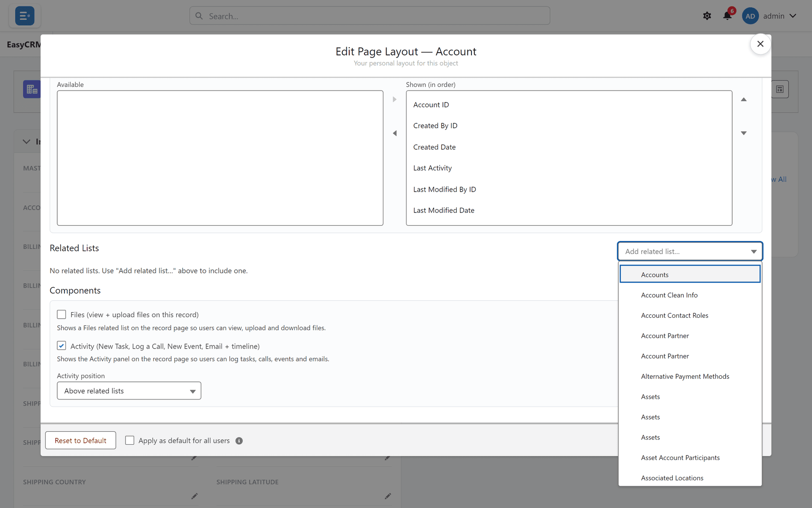The height and width of the screenshot is (508, 812).
Task: Click inside the empty Available list box
Action: [x=220, y=158]
